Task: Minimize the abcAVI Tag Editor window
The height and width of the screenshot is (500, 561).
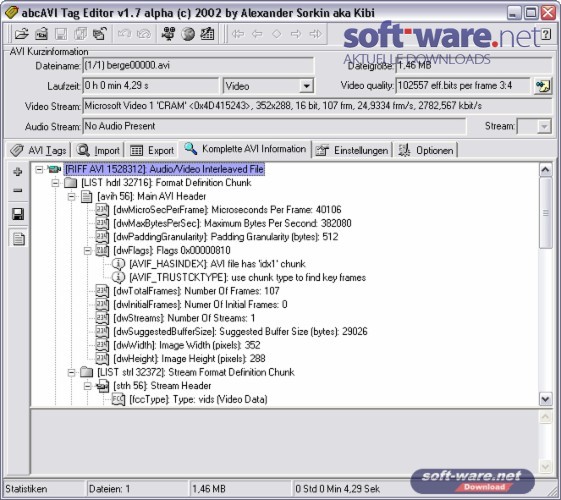Action: point(514,13)
